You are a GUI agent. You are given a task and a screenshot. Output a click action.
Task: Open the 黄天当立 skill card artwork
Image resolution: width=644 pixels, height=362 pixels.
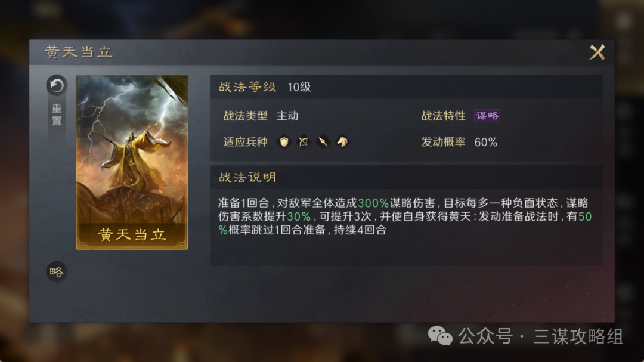point(132,162)
